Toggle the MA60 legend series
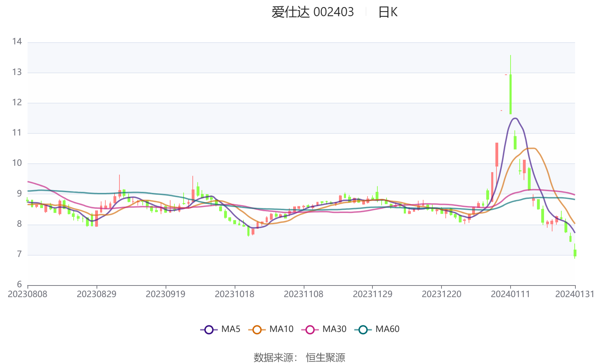Screen dimensions: 599x364 tap(377, 329)
